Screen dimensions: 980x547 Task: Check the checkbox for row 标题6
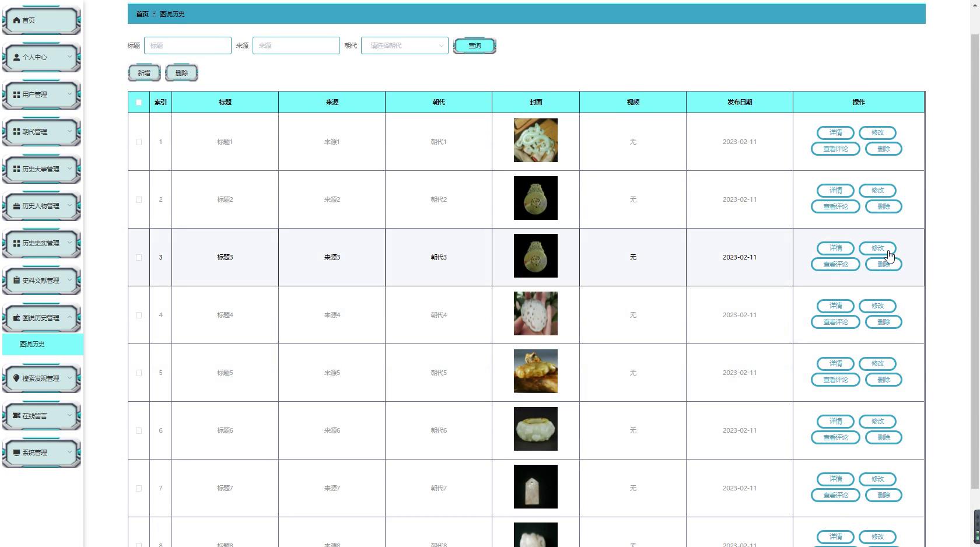click(139, 430)
